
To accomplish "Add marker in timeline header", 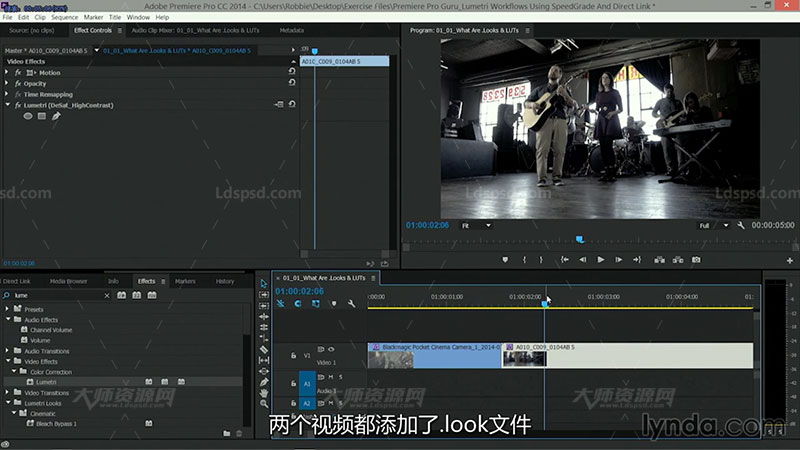I will (x=334, y=304).
